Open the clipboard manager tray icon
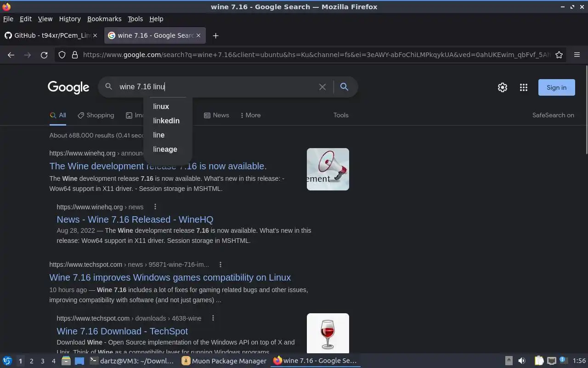The height and width of the screenshot is (368, 588). 539,361
